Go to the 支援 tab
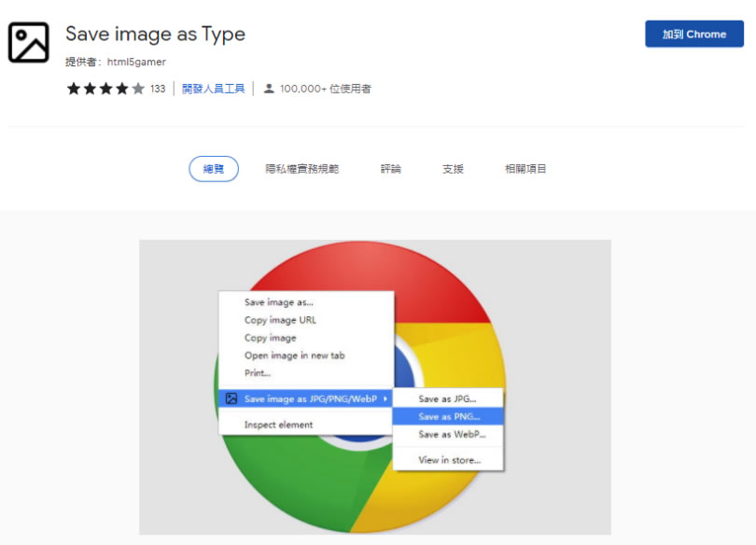 pyautogui.click(x=453, y=169)
